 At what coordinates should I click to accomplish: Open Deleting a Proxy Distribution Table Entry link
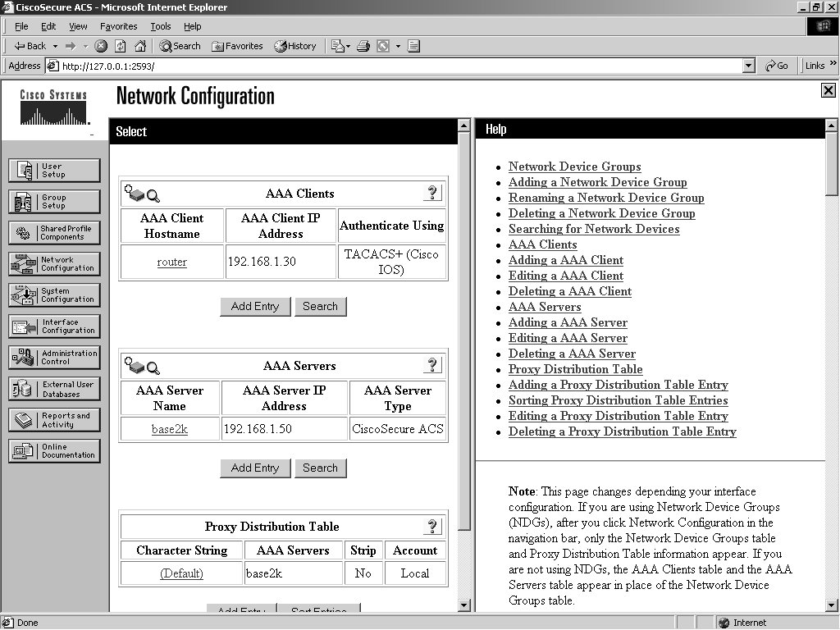(x=623, y=431)
